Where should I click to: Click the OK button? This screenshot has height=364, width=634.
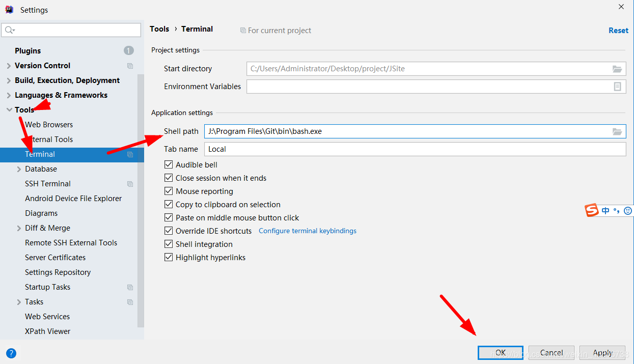click(501, 352)
